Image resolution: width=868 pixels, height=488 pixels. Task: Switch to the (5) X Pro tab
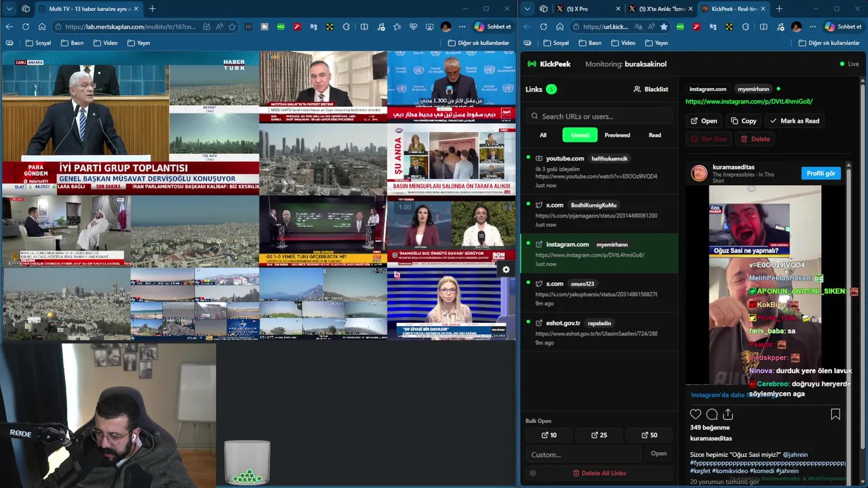click(587, 9)
